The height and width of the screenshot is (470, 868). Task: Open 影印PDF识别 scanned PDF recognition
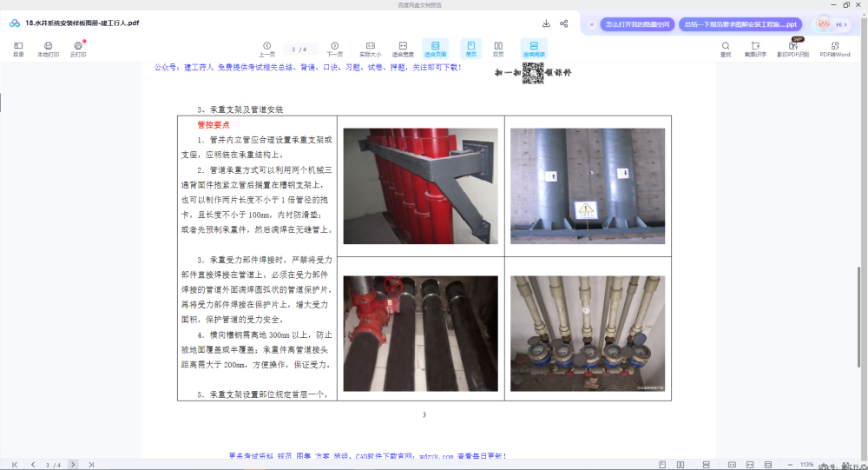tap(792, 49)
